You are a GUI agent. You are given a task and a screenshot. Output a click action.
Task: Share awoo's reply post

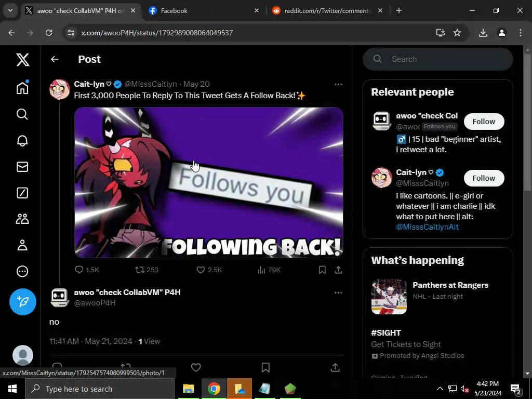pyautogui.click(x=335, y=367)
